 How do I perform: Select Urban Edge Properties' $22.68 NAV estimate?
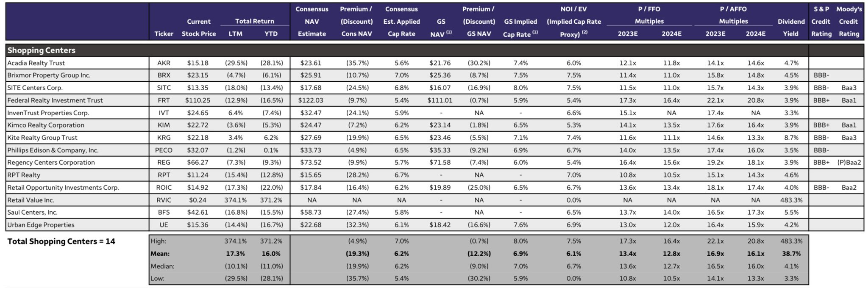pyautogui.click(x=311, y=225)
